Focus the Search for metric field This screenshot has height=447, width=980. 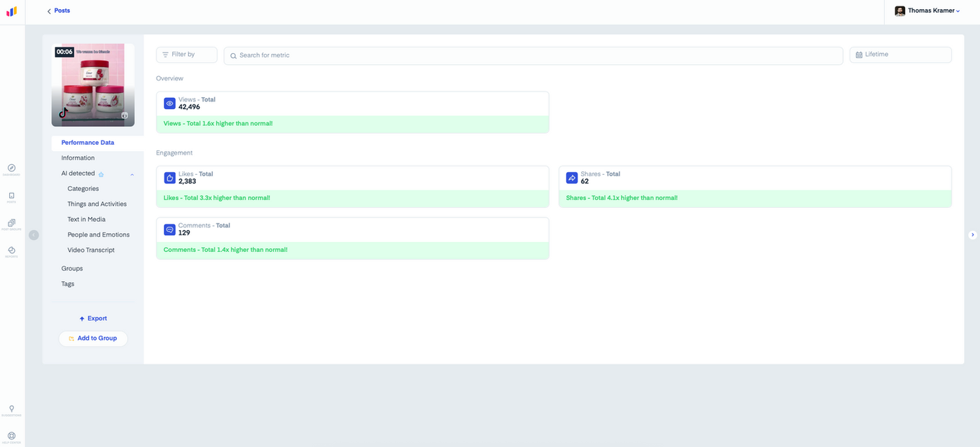pos(533,55)
